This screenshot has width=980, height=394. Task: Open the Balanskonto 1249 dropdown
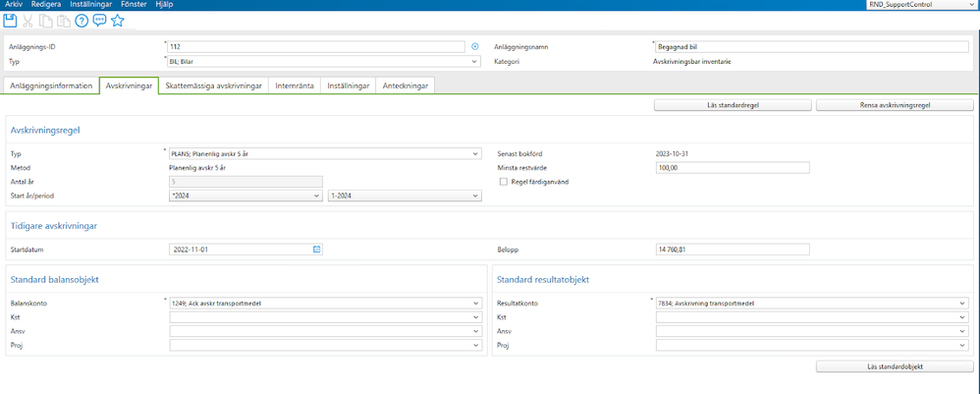pos(476,304)
